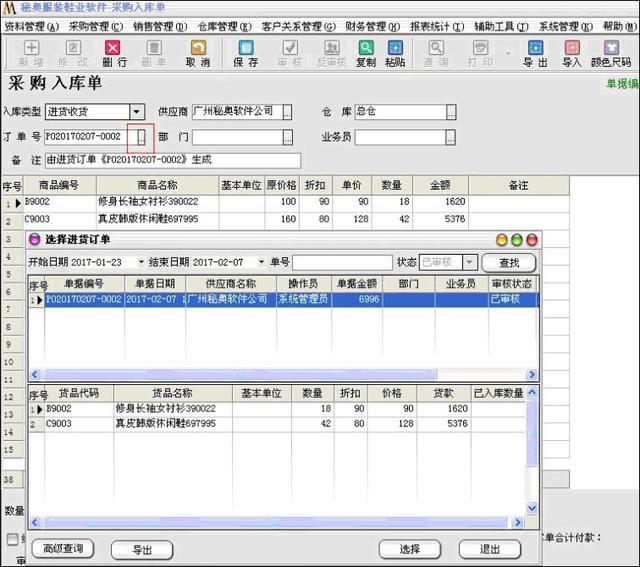This screenshot has height=567, width=640.
Task: Click 修身长袖女衬衫390022 in main table
Action: coord(148,201)
